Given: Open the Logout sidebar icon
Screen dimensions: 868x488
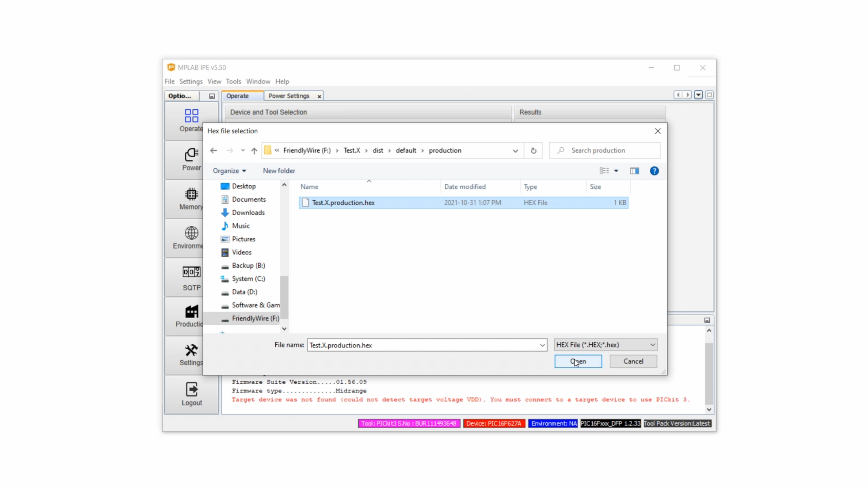Looking at the screenshot, I should [192, 390].
